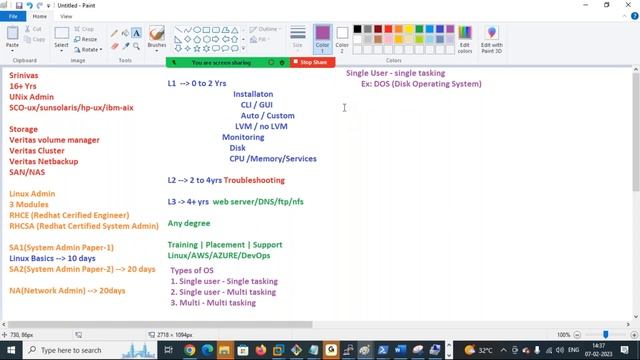Open the shape Outline dropdown
Viewport: 640px width, 360px height.
(x=265, y=29)
